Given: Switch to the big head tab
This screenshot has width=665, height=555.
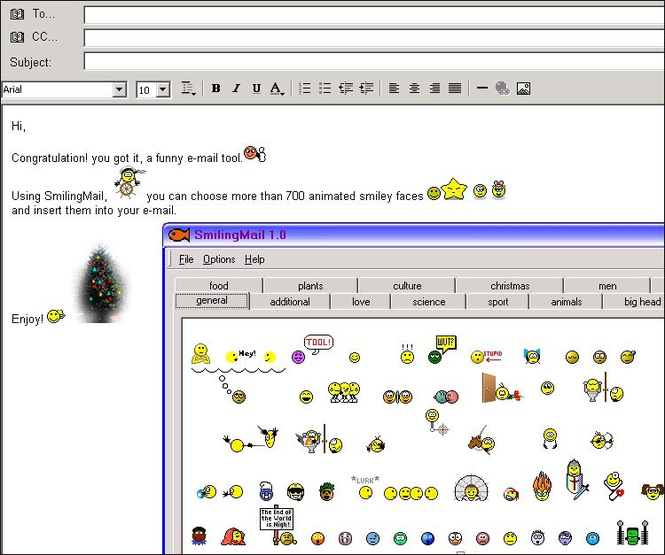Looking at the screenshot, I should pos(634,301).
